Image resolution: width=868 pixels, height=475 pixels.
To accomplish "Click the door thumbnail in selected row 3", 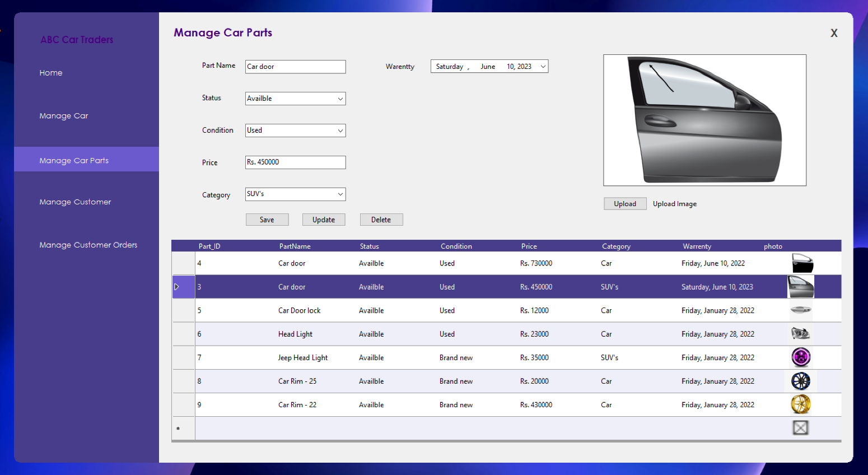I will click(x=801, y=287).
